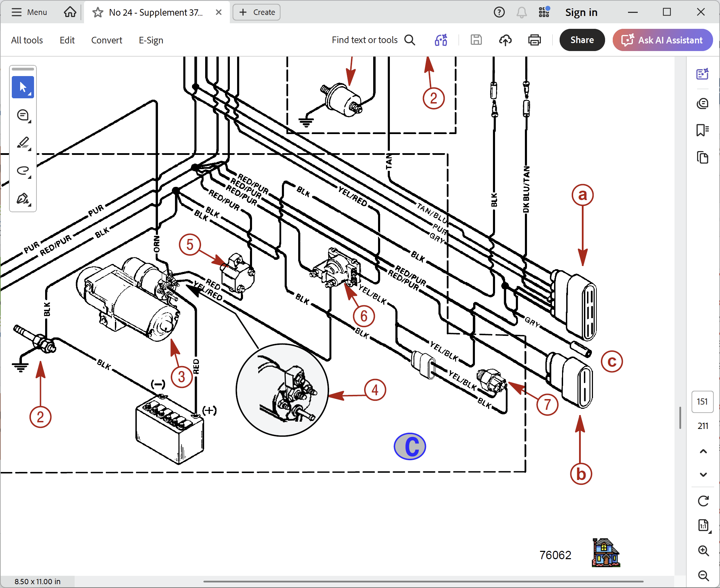Print the document
This screenshot has width=720, height=588.
(535, 40)
